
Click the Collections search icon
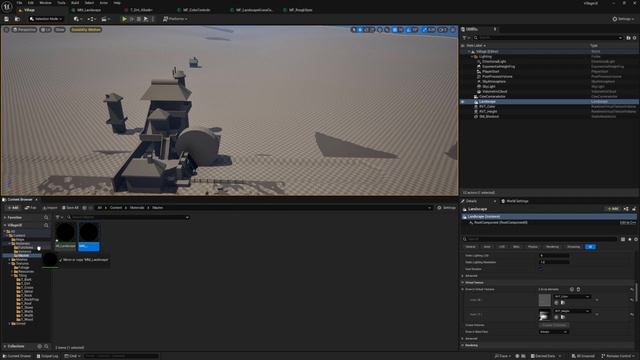coord(46,346)
